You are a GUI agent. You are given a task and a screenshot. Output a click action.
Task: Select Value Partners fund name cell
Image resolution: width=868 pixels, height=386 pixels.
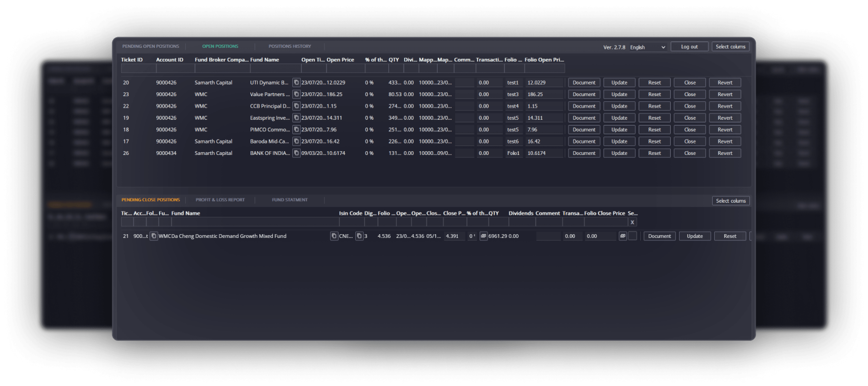coord(269,94)
